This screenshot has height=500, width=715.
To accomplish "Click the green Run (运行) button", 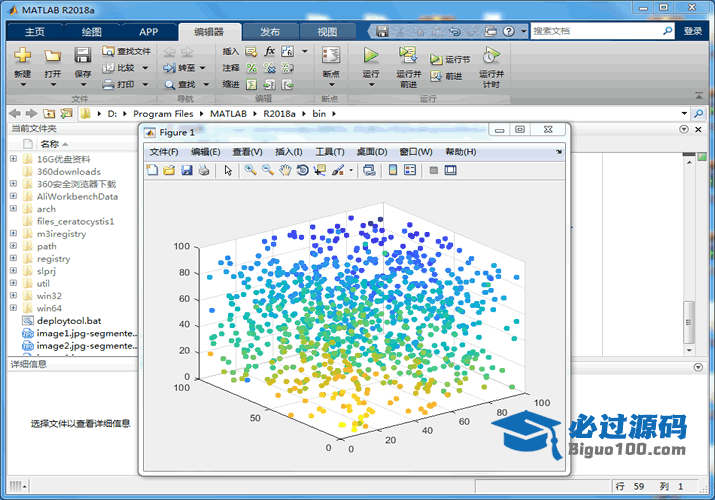I will pyautogui.click(x=371, y=58).
